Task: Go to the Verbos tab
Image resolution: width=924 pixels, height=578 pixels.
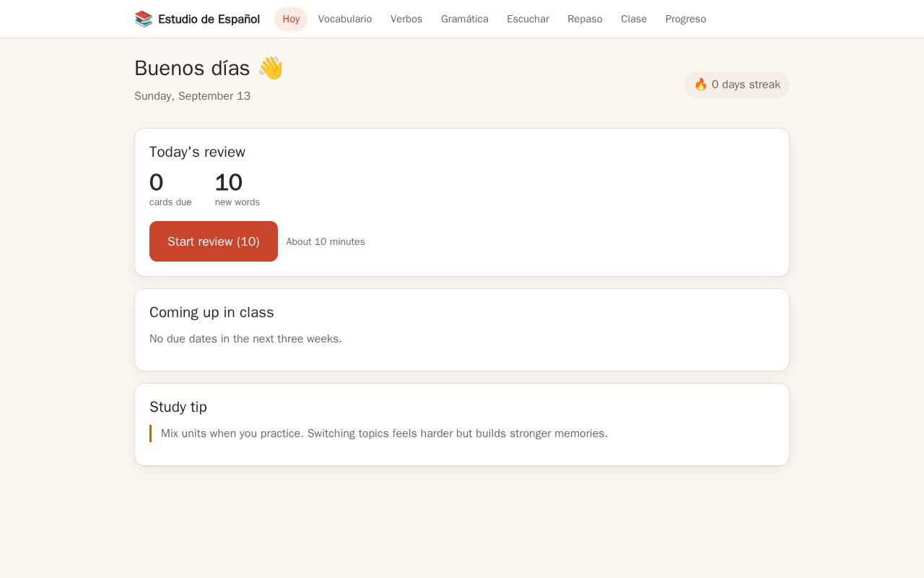Action: point(406,19)
